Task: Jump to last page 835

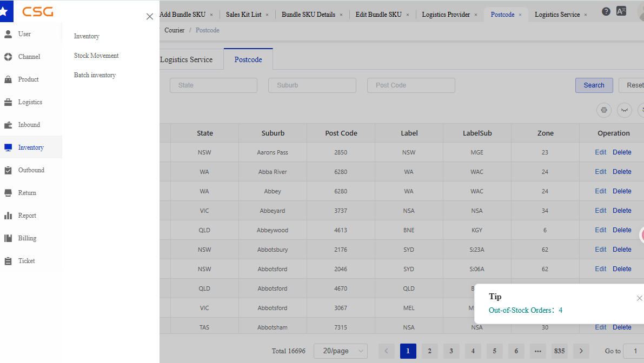Action: (x=560, y=351)
